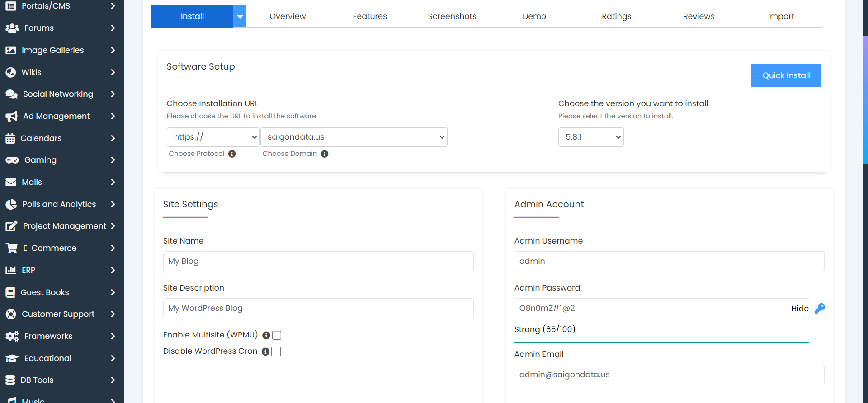
Task: Go to the Reviews tab
Action: 699,16
